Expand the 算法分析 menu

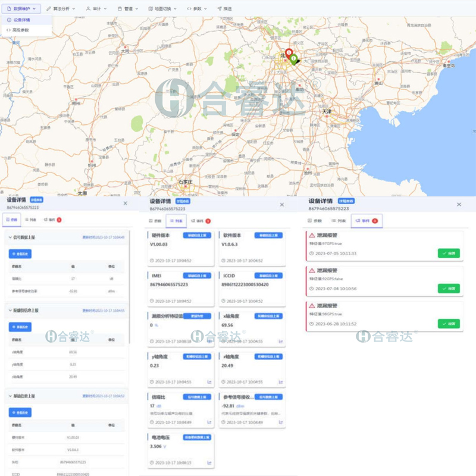[62, 9]
